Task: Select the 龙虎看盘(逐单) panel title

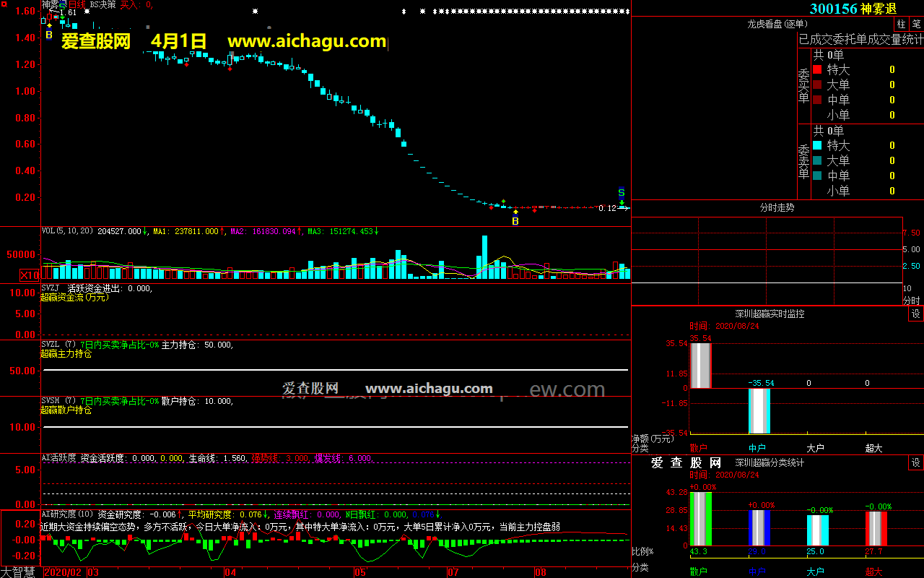Action: pyautogui.click(x=778, y=25)
